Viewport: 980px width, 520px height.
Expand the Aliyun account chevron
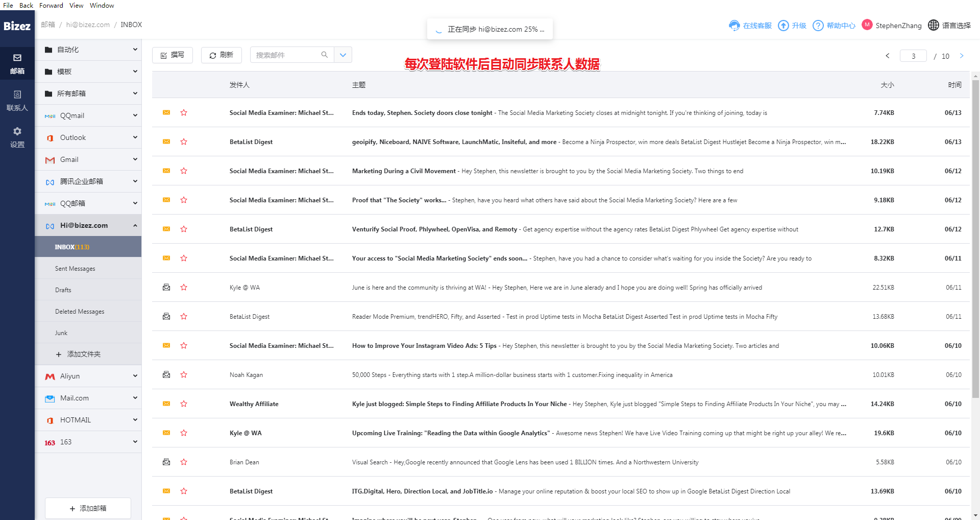click(135, 376)
